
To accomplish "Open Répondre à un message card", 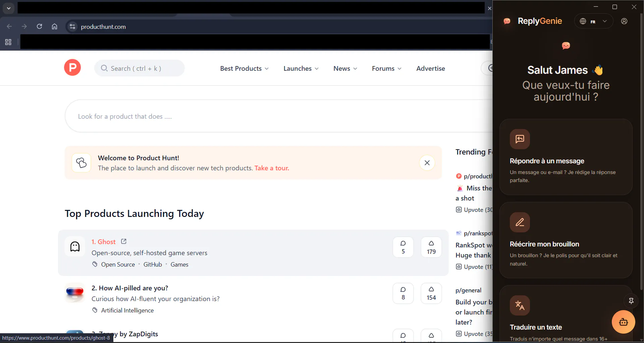I will coord(566,157).
